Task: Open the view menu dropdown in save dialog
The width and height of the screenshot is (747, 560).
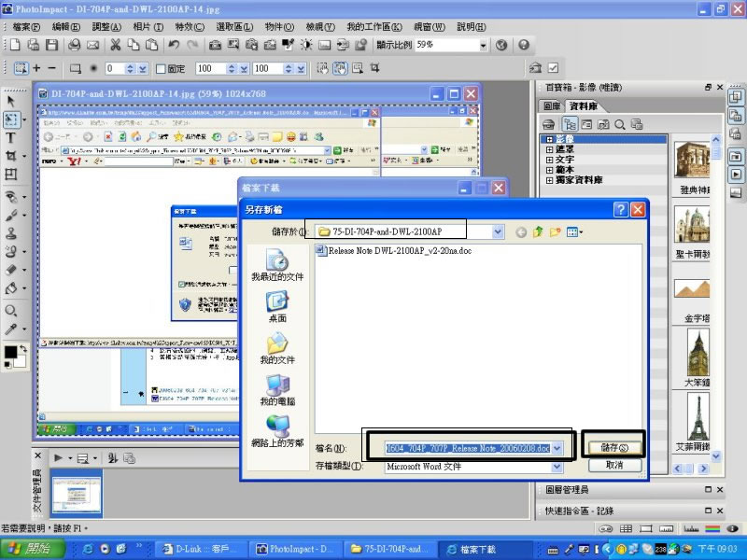Action: [574, 231]
